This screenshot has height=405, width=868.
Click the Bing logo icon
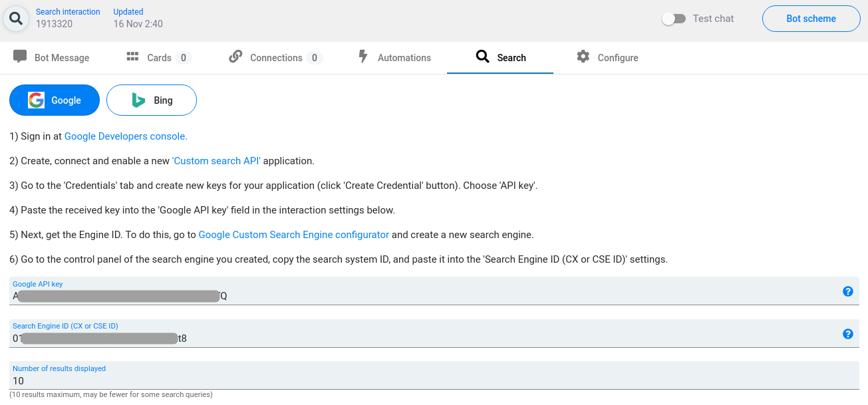coord(138,100)
